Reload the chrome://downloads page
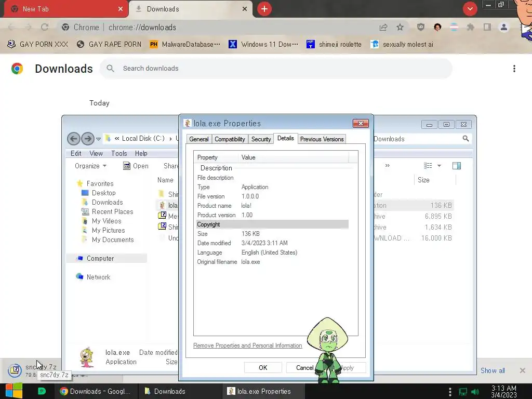This screenshot has height=399, width=532. point(45,27)
